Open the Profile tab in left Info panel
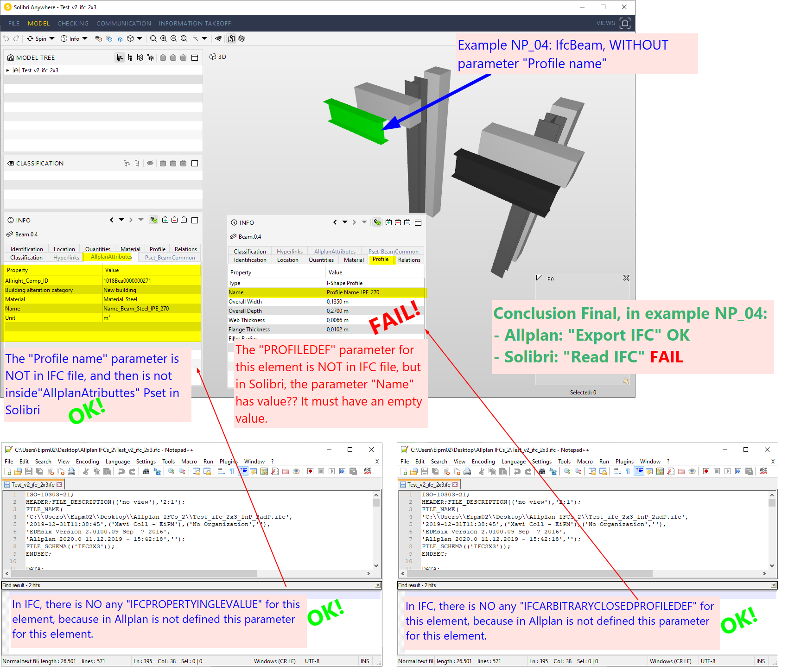Image resolution: width=788 pixels, height=672 pixels. 158,249
